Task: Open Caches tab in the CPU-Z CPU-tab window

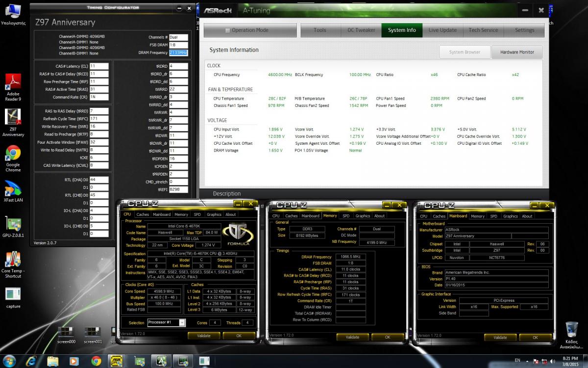Action: click(143, 214)
